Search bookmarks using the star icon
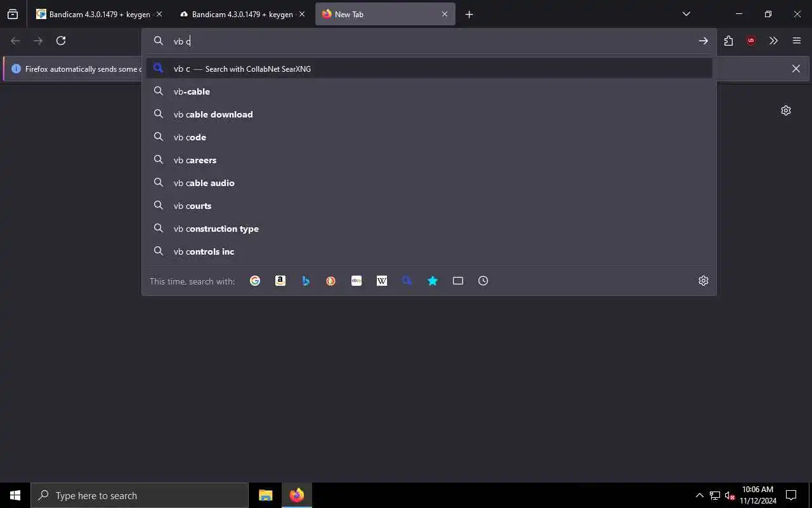 pyautogui.click(x=433, y=281)
